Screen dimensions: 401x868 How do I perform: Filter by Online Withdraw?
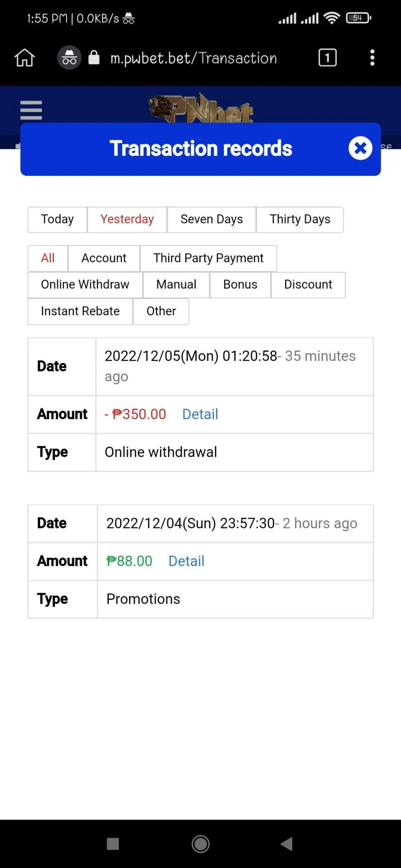pyautogui.click(x=85, y=285)
